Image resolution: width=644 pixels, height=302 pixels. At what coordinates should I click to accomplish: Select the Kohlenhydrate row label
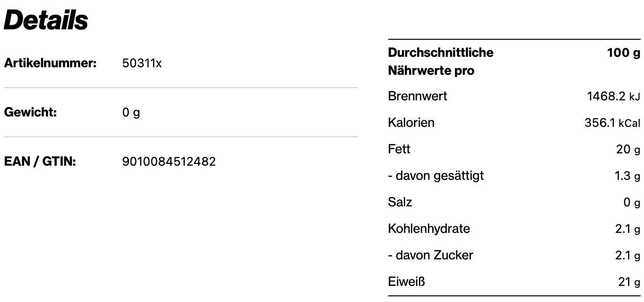pos(429,229)
